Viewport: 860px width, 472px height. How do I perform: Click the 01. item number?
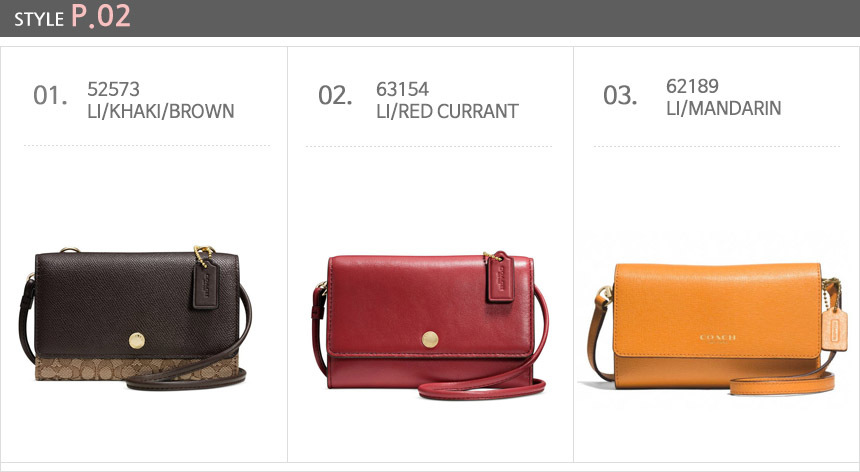point(50,95)
